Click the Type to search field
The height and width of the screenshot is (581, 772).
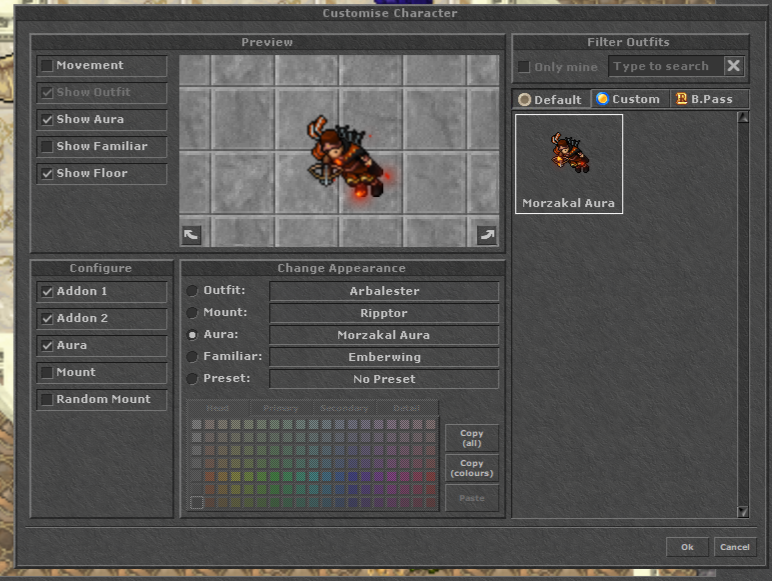(x=666, y=66)
